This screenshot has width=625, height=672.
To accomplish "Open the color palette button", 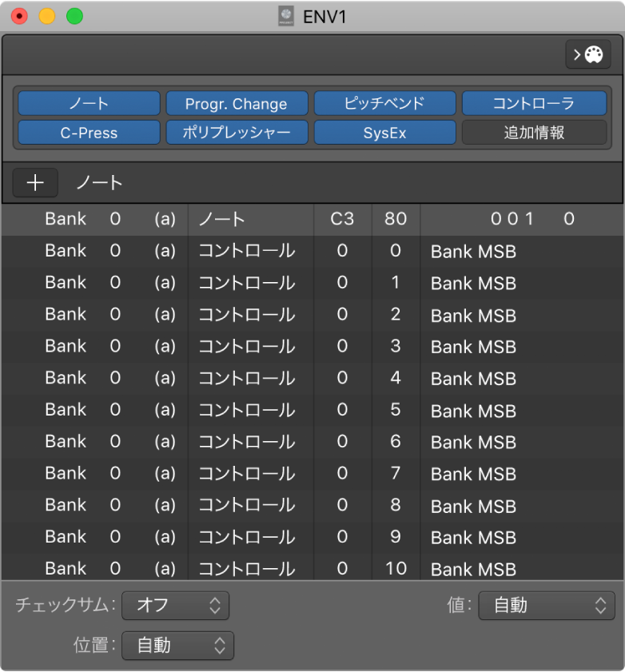I will (588, 54).
